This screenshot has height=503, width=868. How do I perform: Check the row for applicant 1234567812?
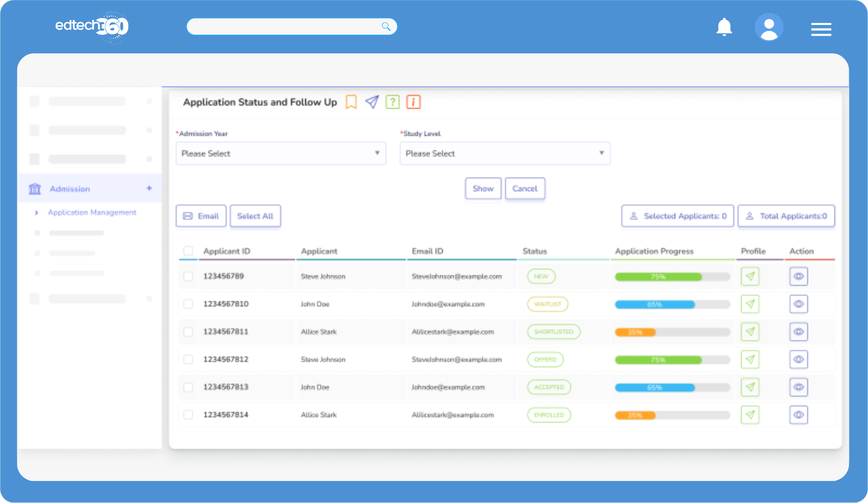(x=188, y=359)
